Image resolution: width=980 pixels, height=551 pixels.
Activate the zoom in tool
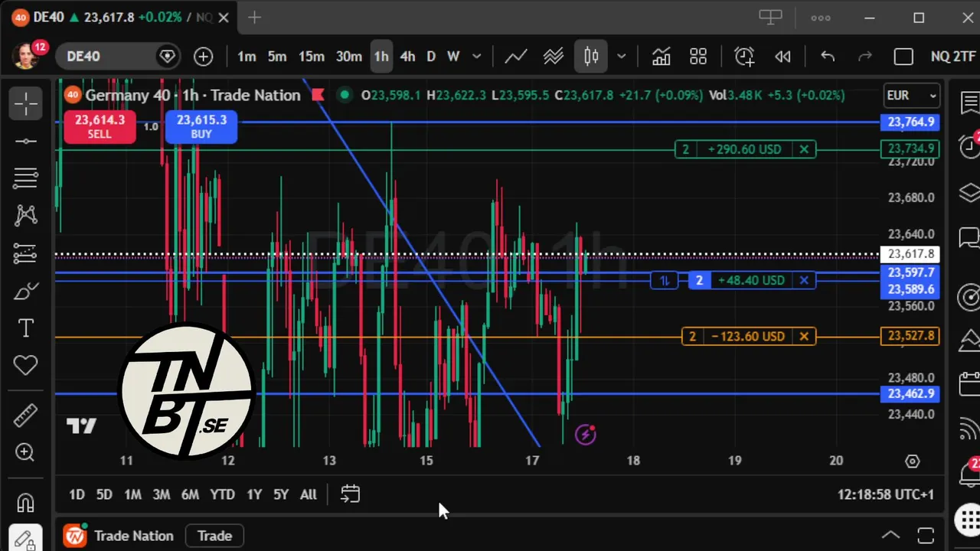coord(25,453)
